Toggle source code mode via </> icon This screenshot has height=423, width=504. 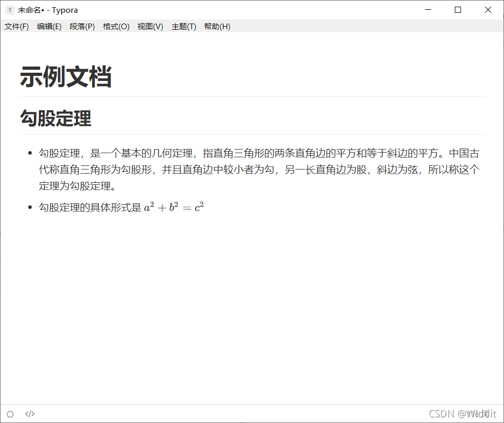(x=29, y=414)
